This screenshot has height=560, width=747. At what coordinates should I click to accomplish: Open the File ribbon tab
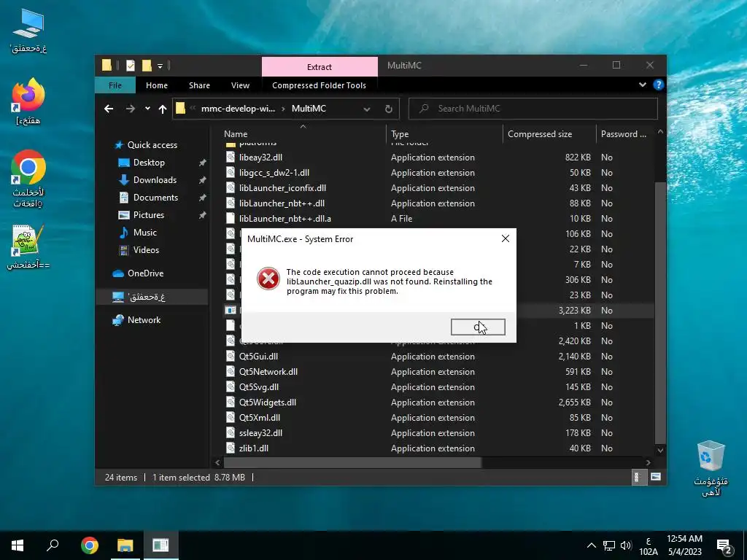coord(115,85)
